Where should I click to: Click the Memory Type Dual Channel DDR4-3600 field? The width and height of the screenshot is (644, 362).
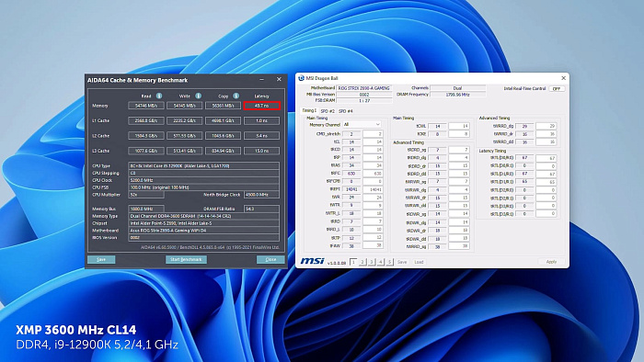click(203, 216)
